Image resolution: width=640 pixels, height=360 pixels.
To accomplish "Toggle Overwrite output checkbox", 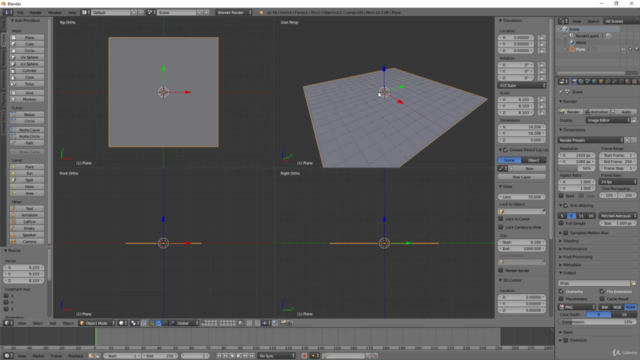I will [x=561, y=291].
